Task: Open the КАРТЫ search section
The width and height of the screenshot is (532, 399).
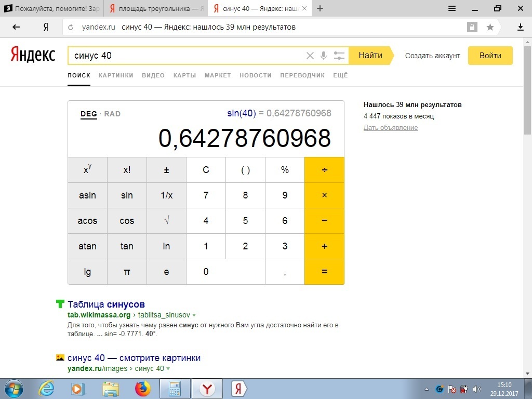Action: [184, 75]
